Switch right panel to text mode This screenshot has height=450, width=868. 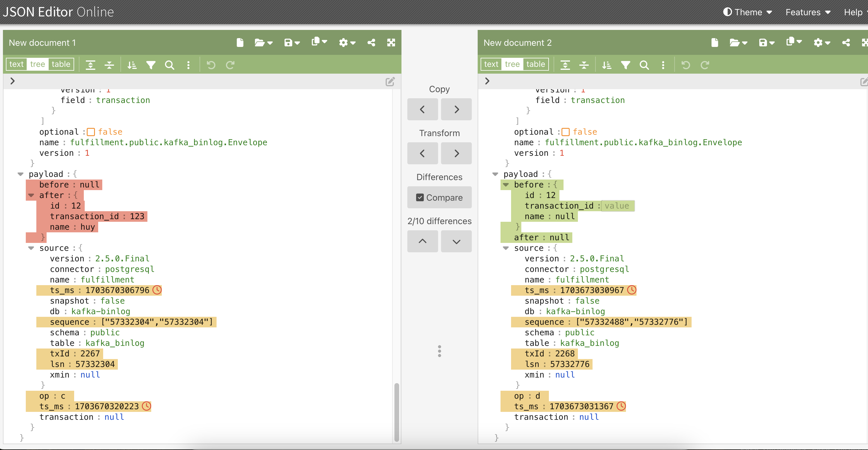[491, 64]
